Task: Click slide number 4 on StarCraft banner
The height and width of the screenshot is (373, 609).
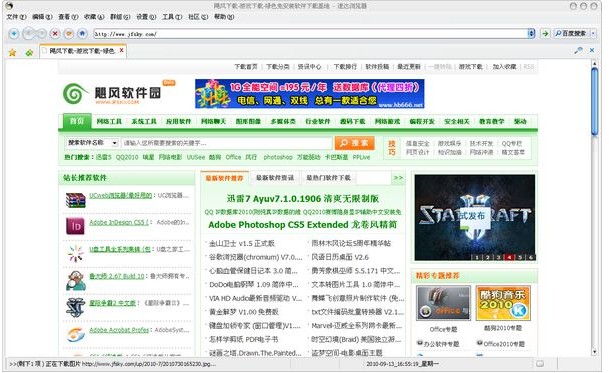Action: pyautogui.click(x=509, y=257)
